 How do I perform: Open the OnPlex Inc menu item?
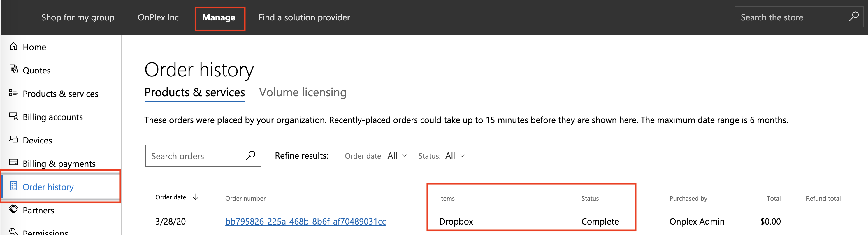point(158,17)
